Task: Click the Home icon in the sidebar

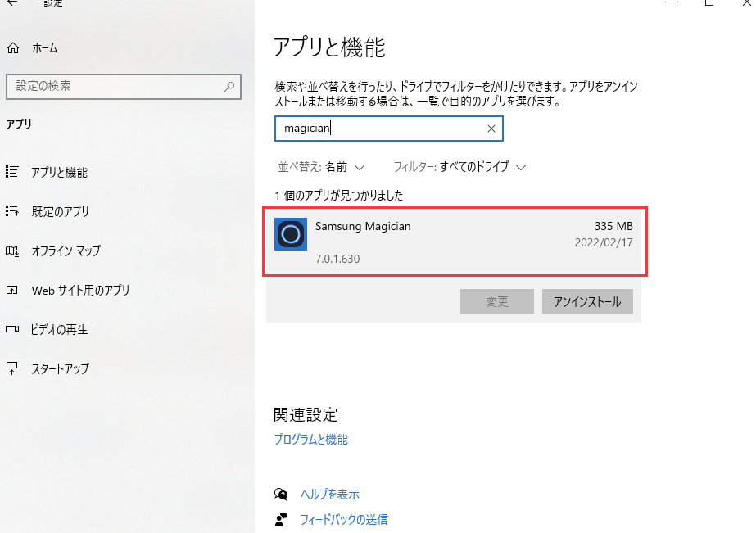Action: tap(13, 48)
